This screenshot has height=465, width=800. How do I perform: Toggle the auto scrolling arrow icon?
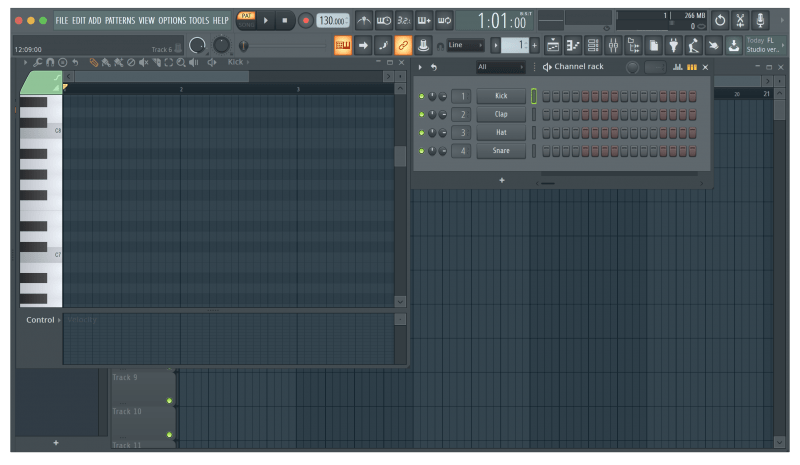coord(363,45)
